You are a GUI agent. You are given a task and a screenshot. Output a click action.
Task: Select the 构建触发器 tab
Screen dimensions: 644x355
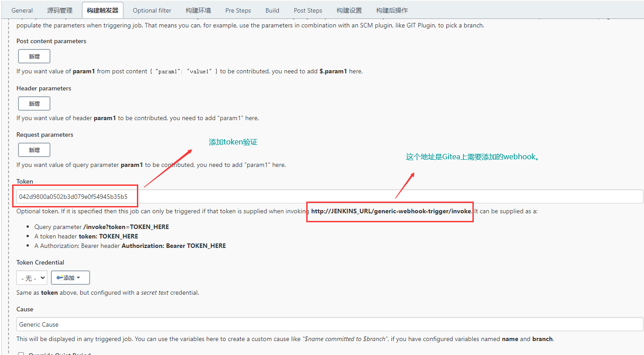tap(103, 10)
